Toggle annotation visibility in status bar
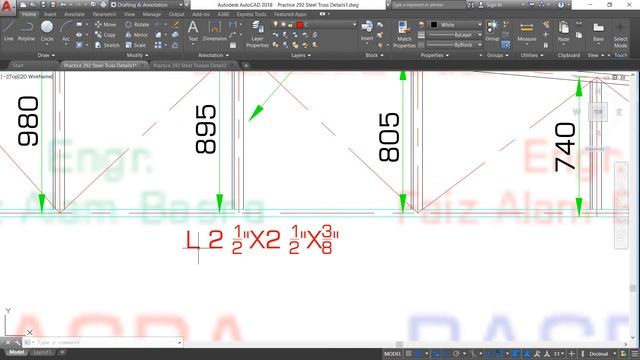This screenshot has height=360, width=640. [537, 353]
